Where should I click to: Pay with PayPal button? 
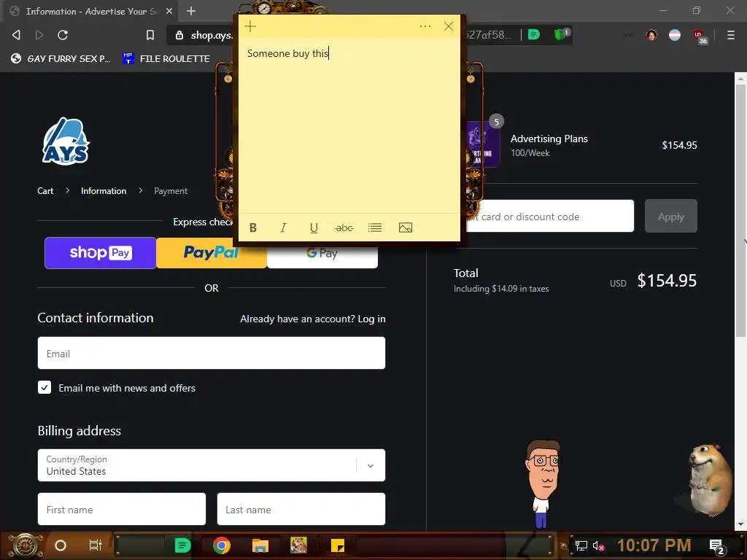(x=211, y=254)
